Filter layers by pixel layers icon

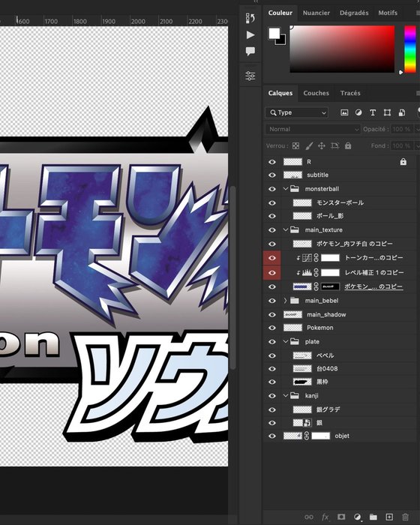tap(344, 112)
